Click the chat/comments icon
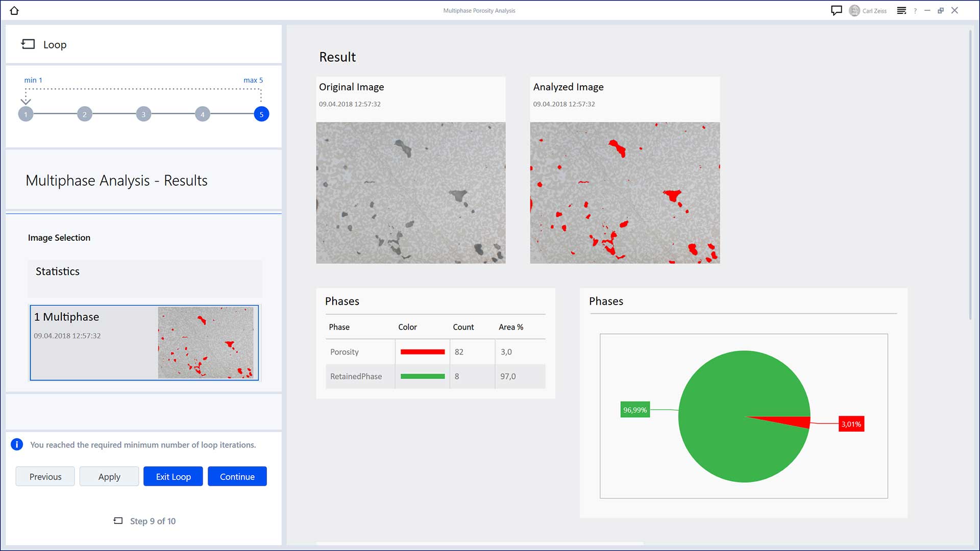 (837, 10)
